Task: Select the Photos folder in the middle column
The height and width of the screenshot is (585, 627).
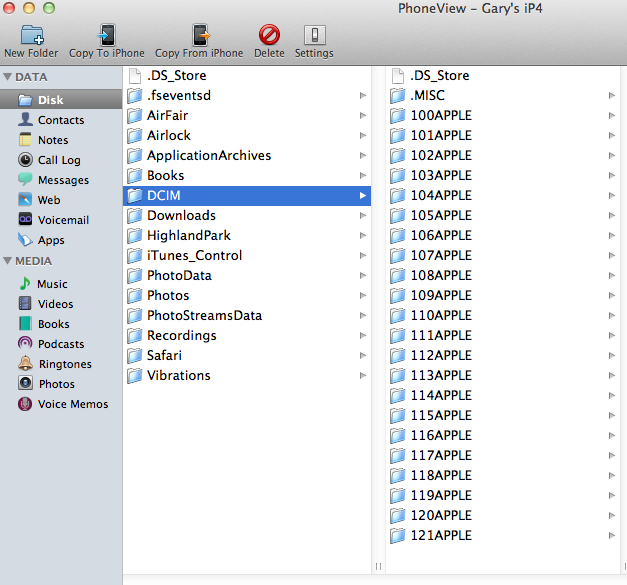Action: point(247,295)
